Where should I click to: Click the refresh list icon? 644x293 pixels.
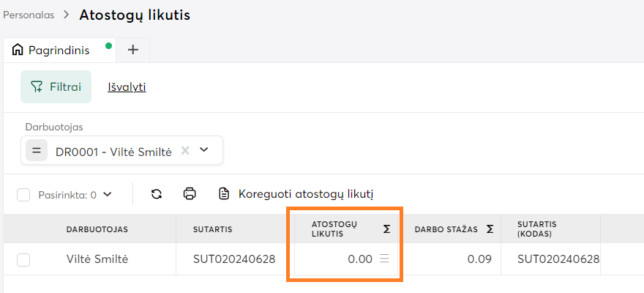tap(156, 194)
